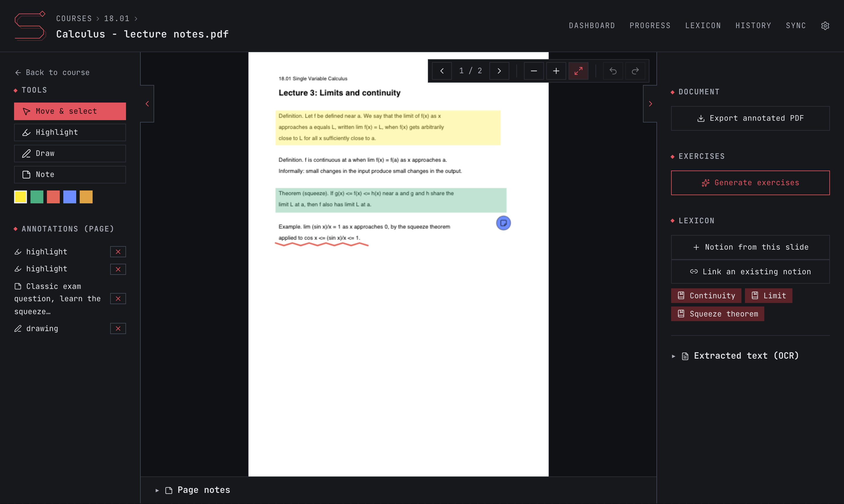Click the page indicator 1 / 2
Image resolution: width=844 pixels, height=504 pixels.
point(470,71)
